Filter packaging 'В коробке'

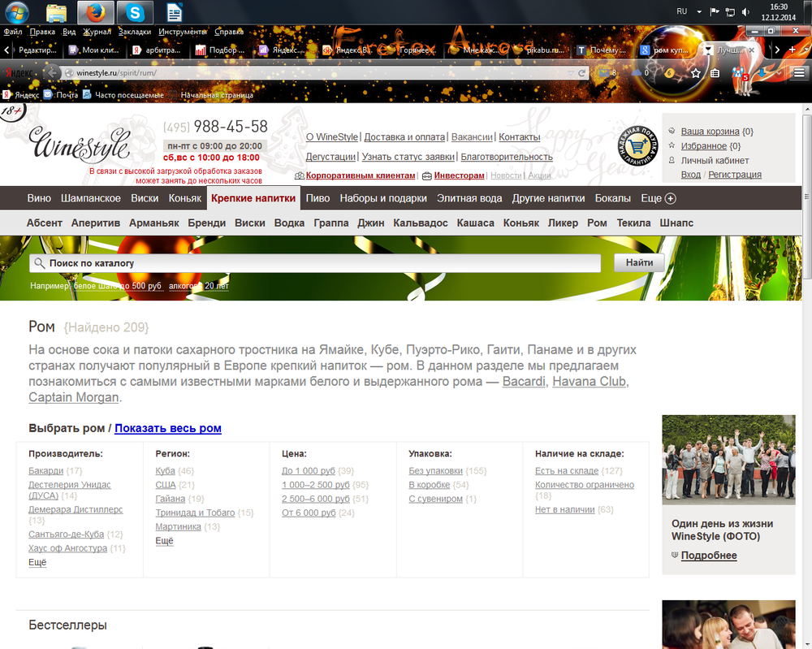pyautogui.click(x=430, y=485)
